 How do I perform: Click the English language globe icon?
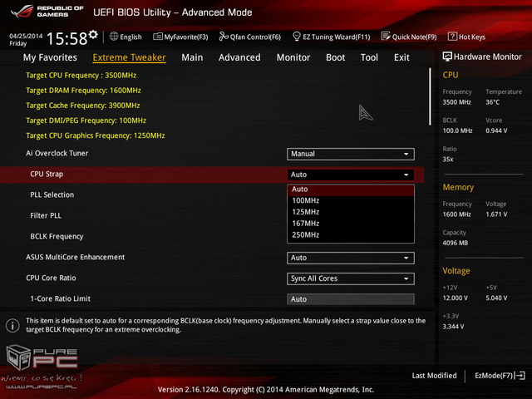click(x=113, y=37)
